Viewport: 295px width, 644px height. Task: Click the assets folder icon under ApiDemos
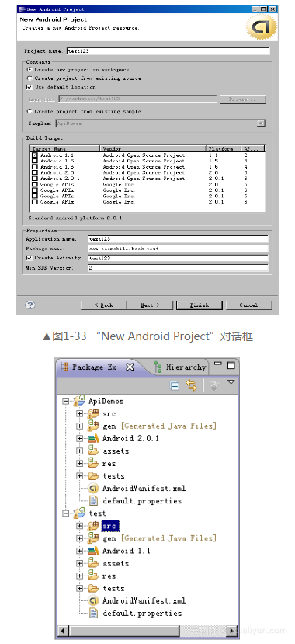click(x=94, y=451)
